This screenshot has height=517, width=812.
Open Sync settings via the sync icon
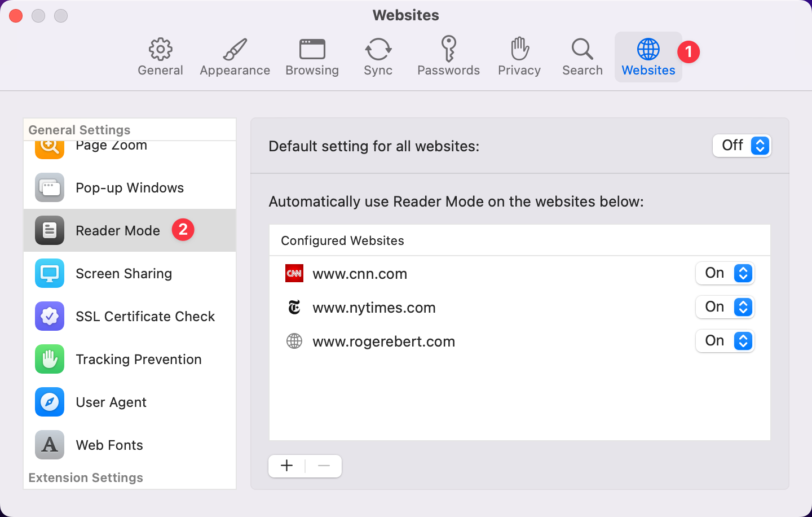pyautogui.click(x=378, y=49)
